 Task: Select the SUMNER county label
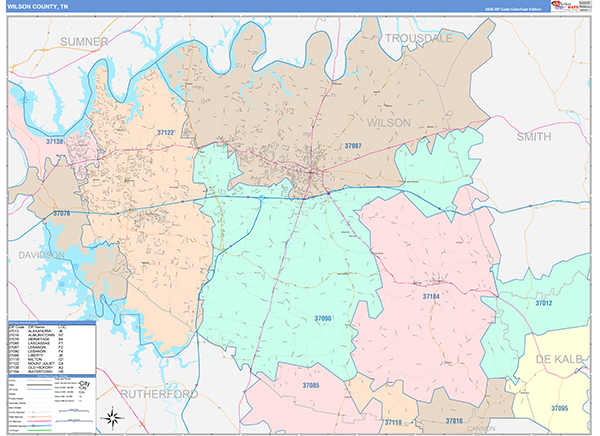click(x=83, y=41)
